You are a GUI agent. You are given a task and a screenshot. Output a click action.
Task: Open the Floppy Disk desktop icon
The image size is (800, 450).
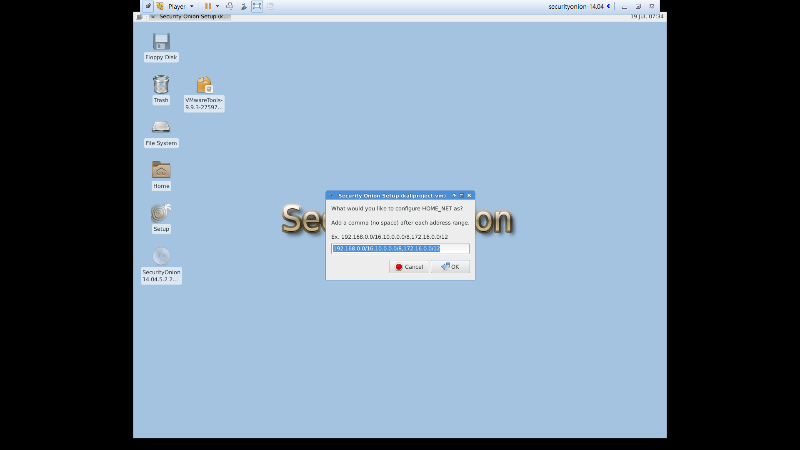161,42
